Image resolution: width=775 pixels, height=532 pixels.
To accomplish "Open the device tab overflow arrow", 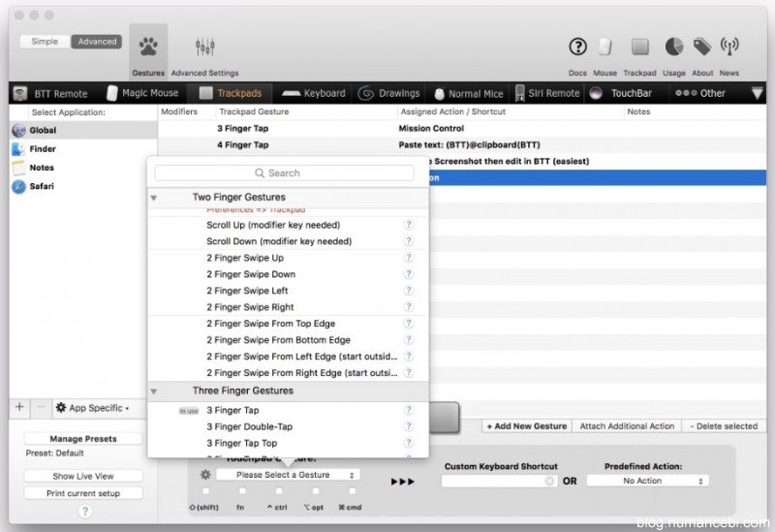I will [757, 93].
